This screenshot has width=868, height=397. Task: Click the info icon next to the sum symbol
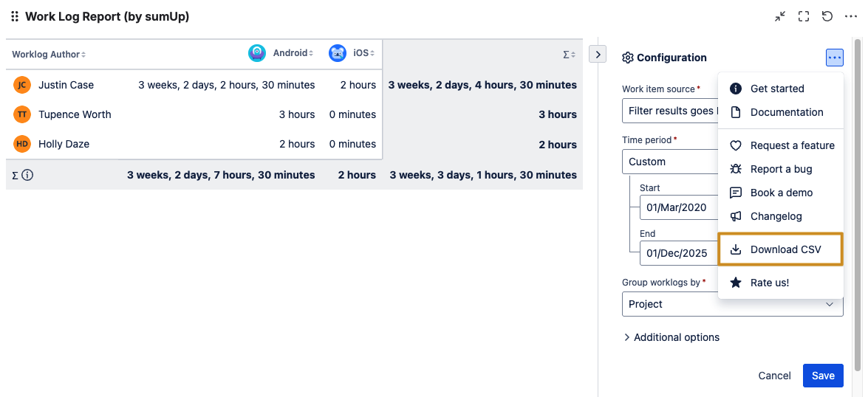(x=27, y=176)
